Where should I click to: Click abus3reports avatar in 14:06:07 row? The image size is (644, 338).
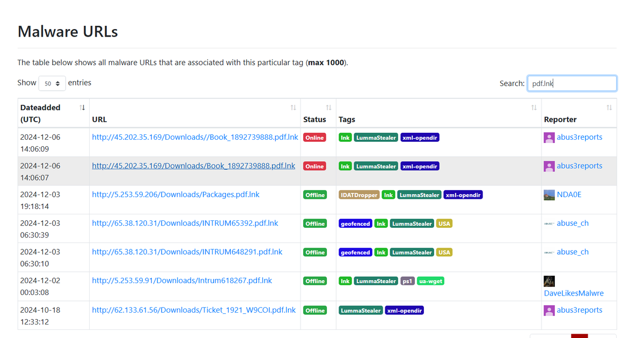click(x=549, y=166)
